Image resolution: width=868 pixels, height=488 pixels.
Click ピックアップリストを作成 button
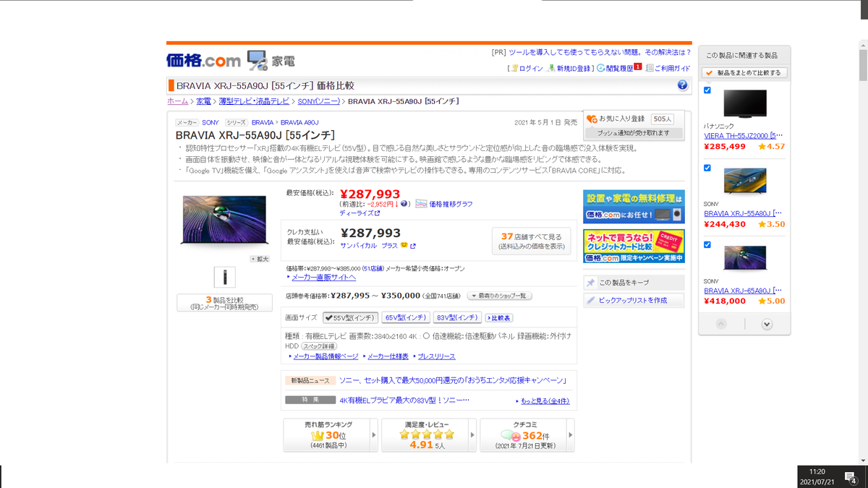(x=634, y=300)
